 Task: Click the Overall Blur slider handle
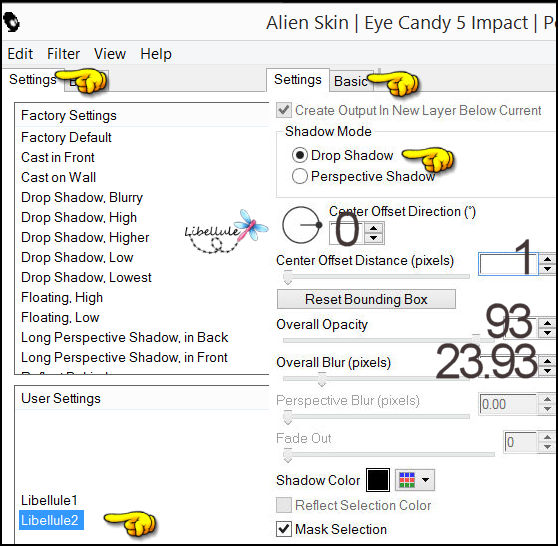point(322,379)
